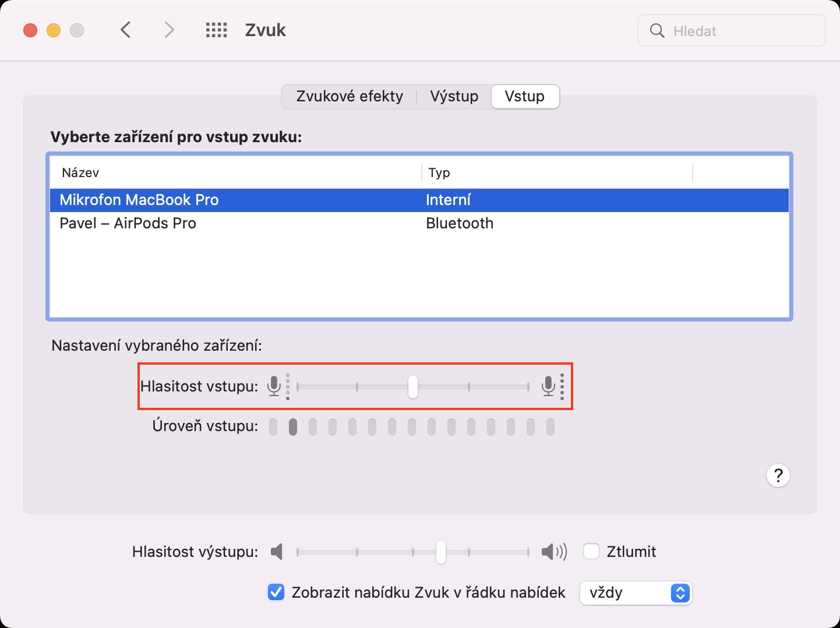Select Mikrofon MacBook Pro input device

139,200
